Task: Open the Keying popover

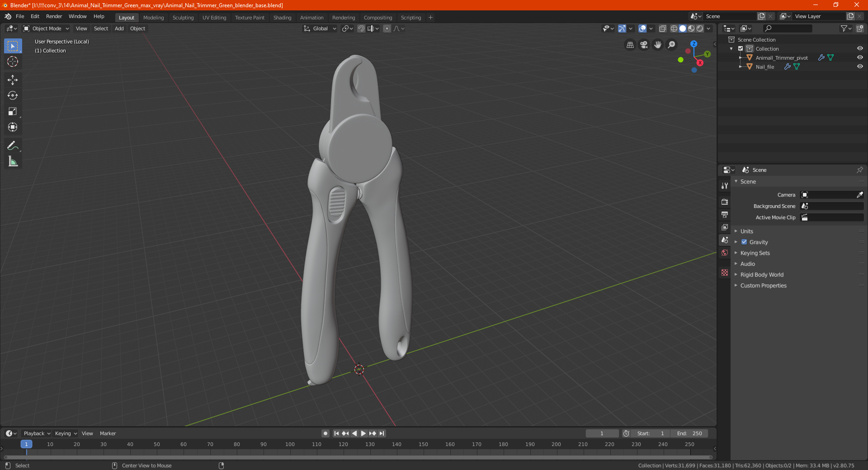Action: [x=66, y=433]
